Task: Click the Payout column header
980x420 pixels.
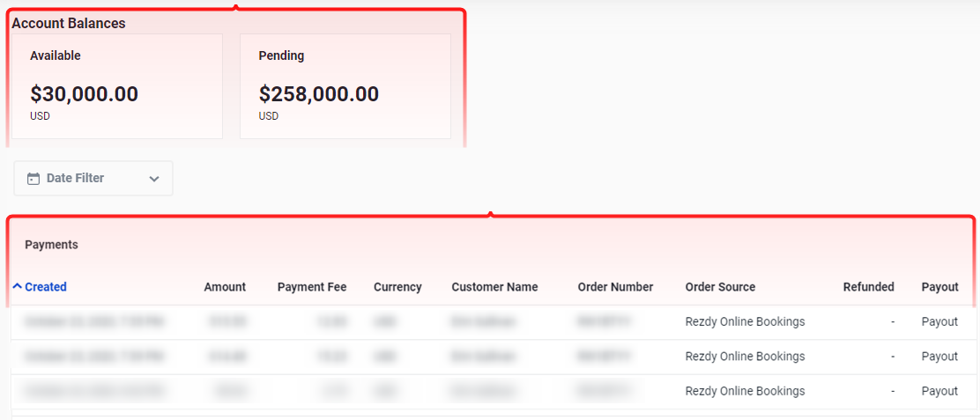Action: tap(940, 287)
